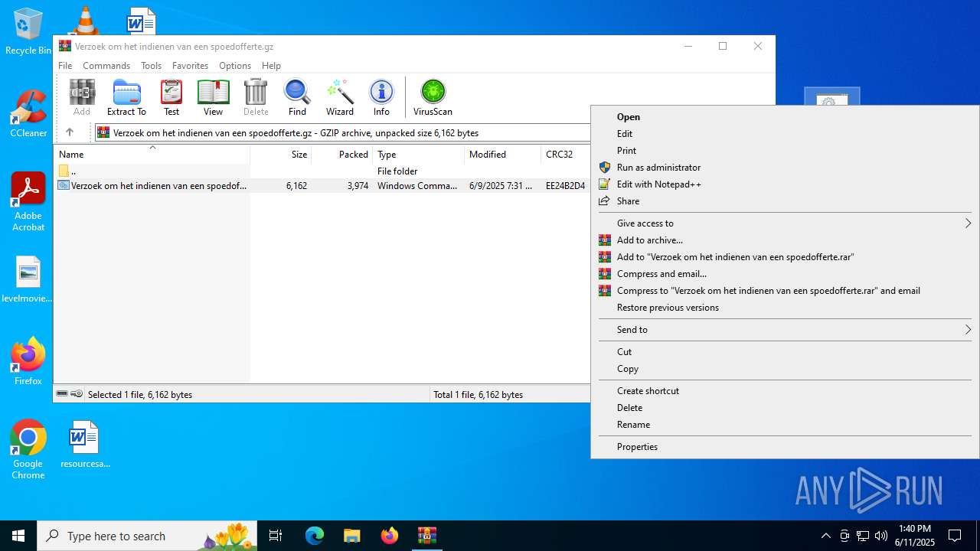Screen dimensions: 980x551
Task: Select Add to archive... entry
Action: (x=785, y=240)
